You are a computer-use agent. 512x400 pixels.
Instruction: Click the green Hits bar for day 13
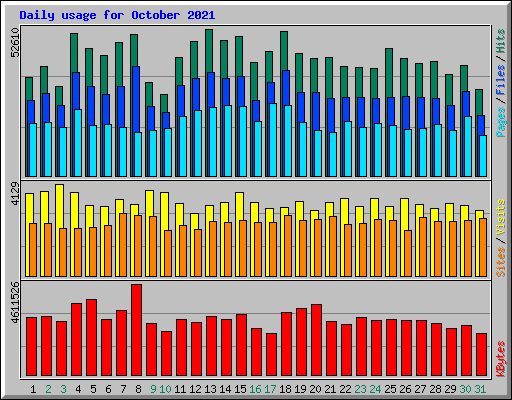coord(209,50)
